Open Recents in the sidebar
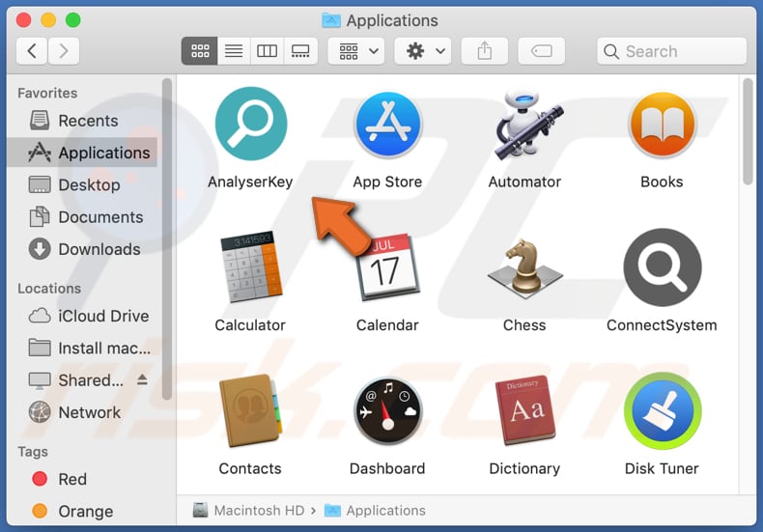 [82, 121]
